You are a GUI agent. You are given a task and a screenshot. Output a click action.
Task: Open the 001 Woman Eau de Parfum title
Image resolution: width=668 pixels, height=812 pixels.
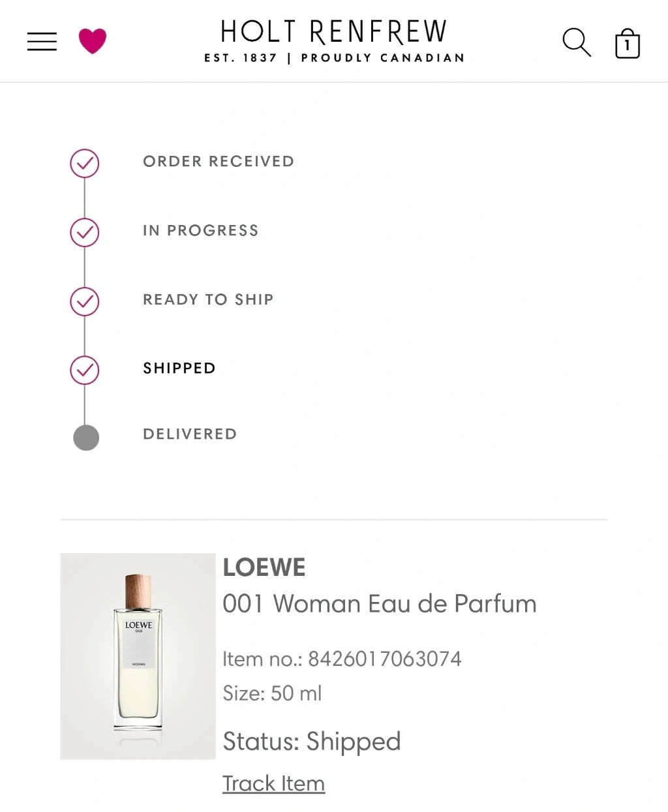[x=380, y=604]
